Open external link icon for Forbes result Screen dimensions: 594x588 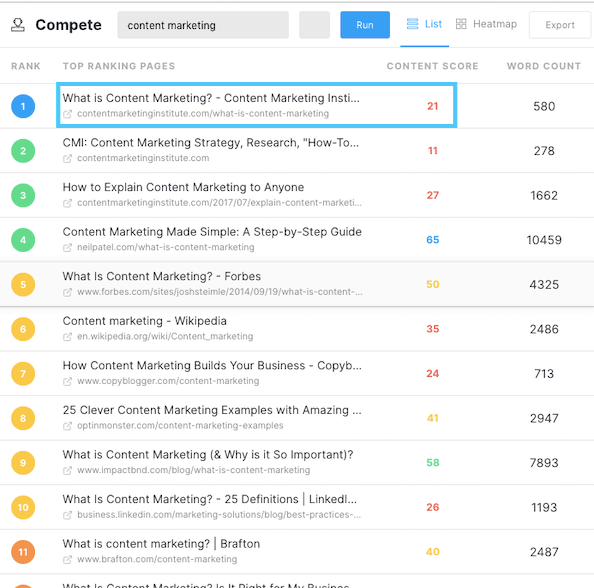(x=67, y=292)
